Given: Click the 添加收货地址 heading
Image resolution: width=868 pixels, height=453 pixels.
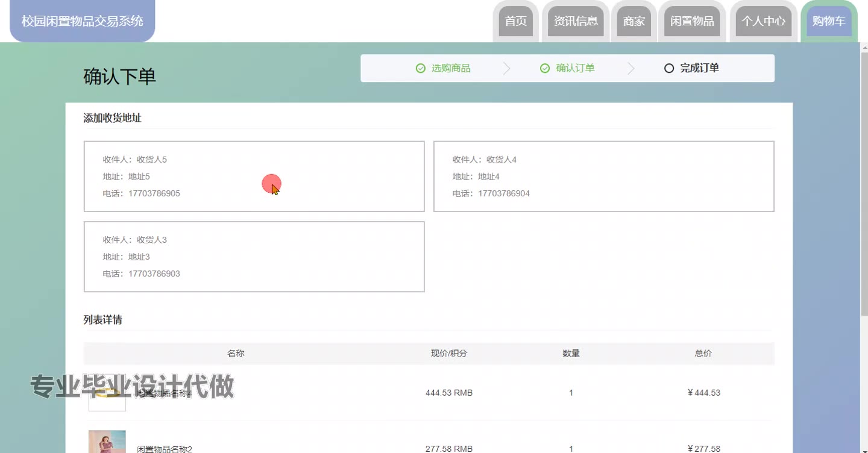Looking at the screenshot, I should pos(112,118).
